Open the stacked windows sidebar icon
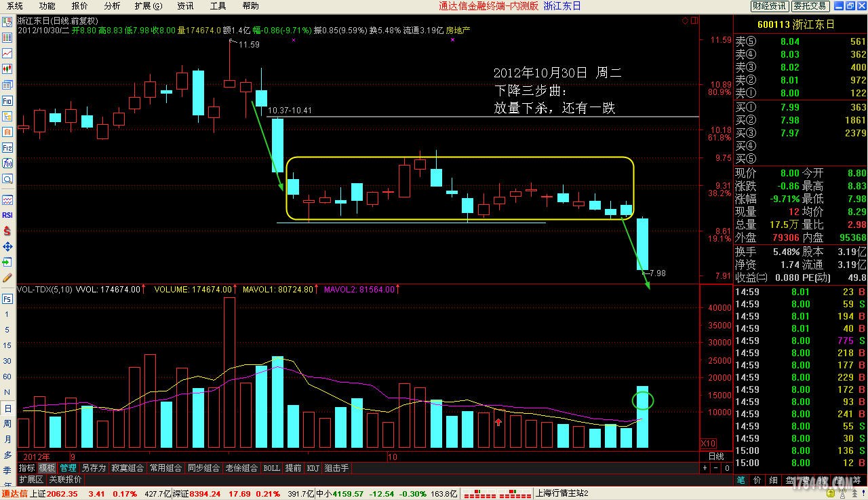This screenshot has height=500, width=868. pyautogui.click(x=7, y=85)
